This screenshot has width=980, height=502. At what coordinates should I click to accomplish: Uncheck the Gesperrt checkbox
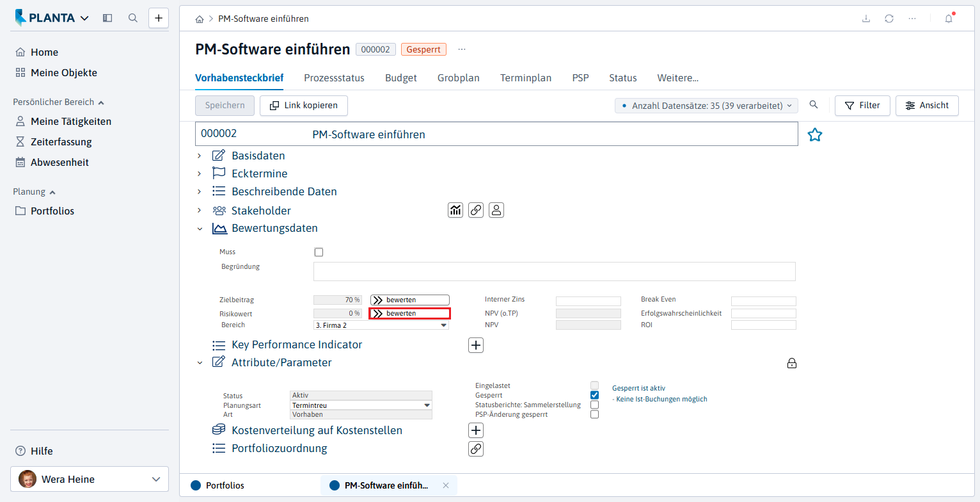(x=594, y=395)
